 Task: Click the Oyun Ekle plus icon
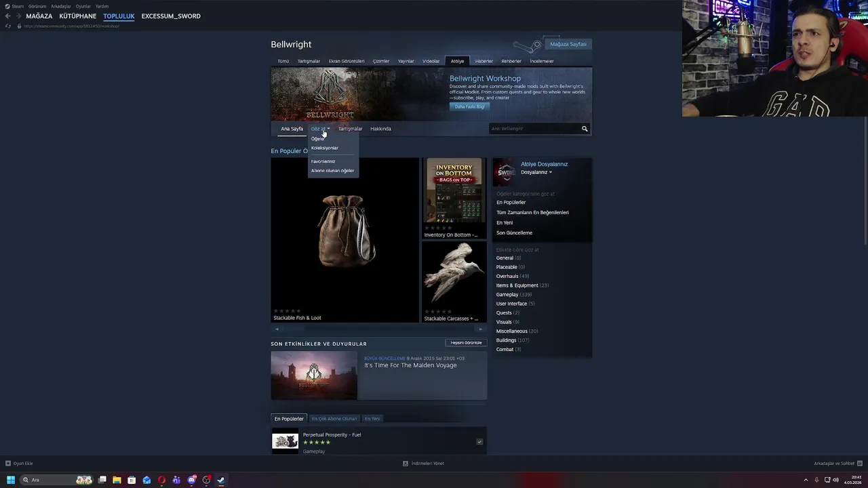tap(8, 464)
